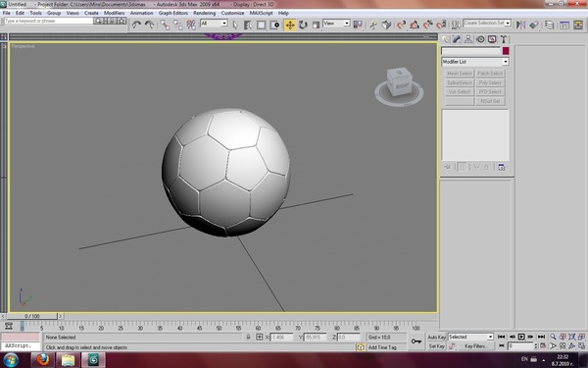The image size is (588, 368).
Task: Switch to the Utilities command panel tab
Action: 504,39
